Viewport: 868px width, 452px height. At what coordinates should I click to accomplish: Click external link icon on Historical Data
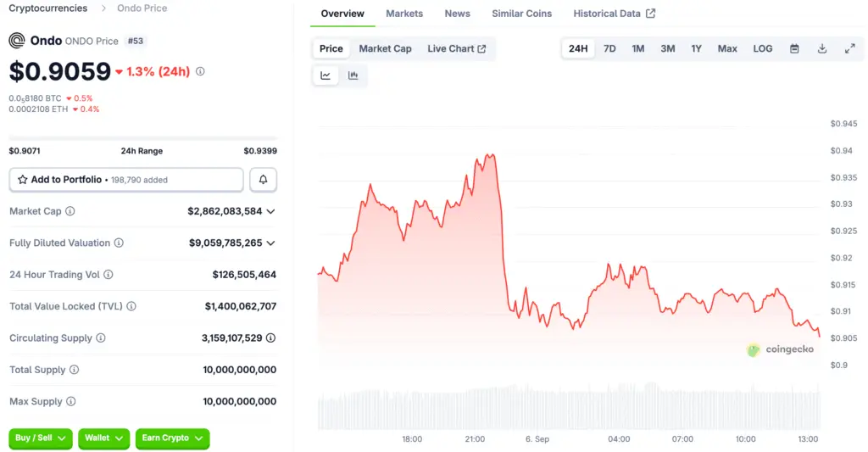click(650, 14)
